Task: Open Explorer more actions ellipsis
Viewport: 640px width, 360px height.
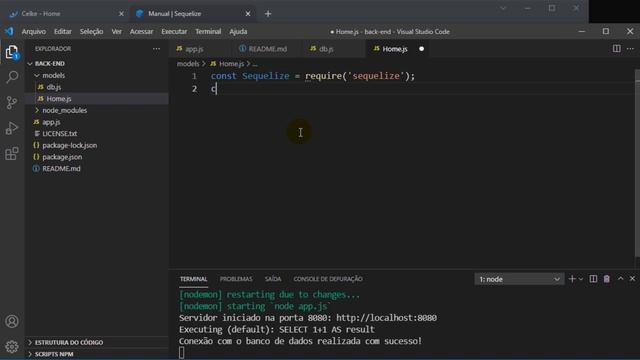Action: pos(156,49)
